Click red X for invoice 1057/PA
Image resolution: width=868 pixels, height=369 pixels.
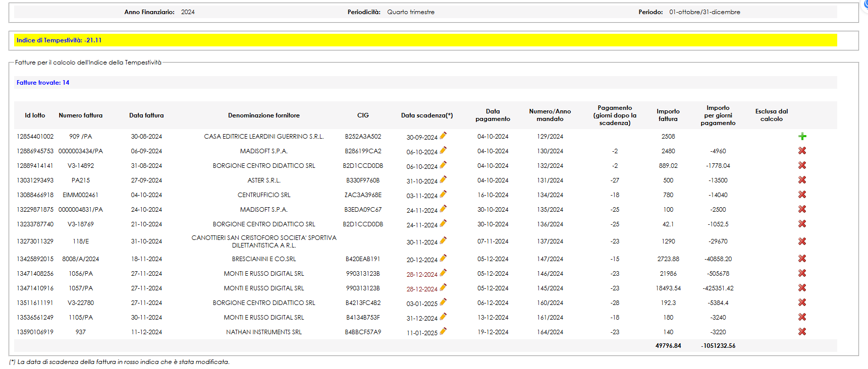(x=802, y=288)
